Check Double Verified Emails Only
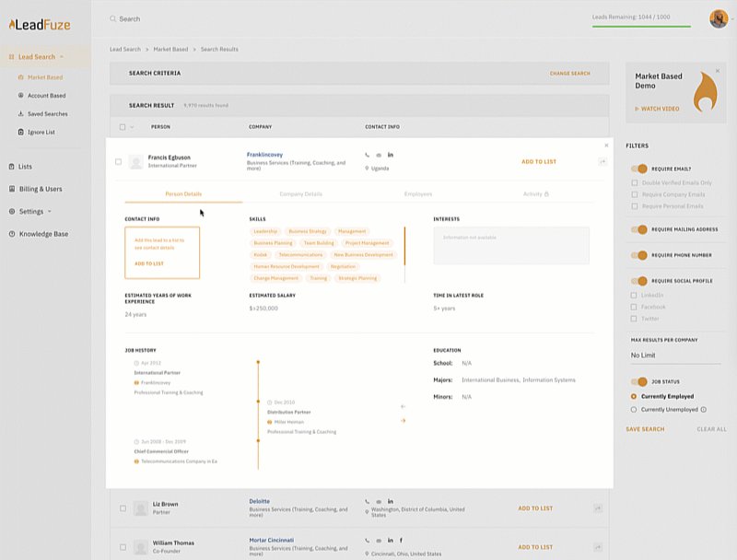Image resolution: width=737 pixels, height=560 pixels. point(635,182)
